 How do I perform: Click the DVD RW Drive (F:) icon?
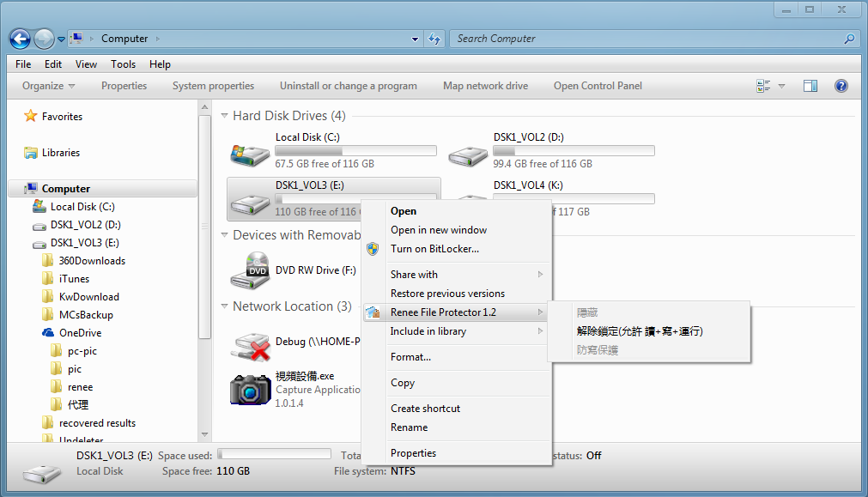250,270
